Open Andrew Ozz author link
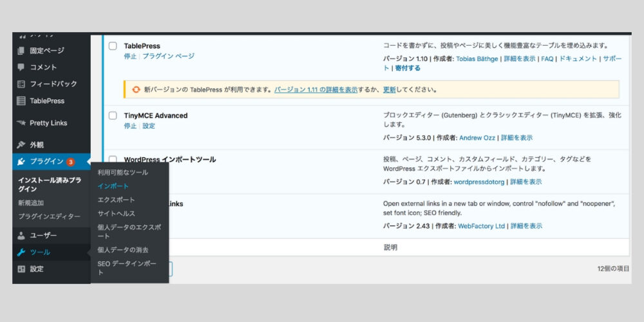This screenshot has width=644, height=322. tap(477, 138)
